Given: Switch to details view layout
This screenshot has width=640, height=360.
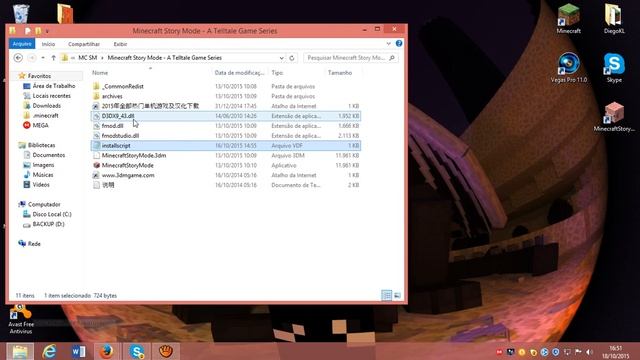Looking at the screenshot, I should coord(386,295).
